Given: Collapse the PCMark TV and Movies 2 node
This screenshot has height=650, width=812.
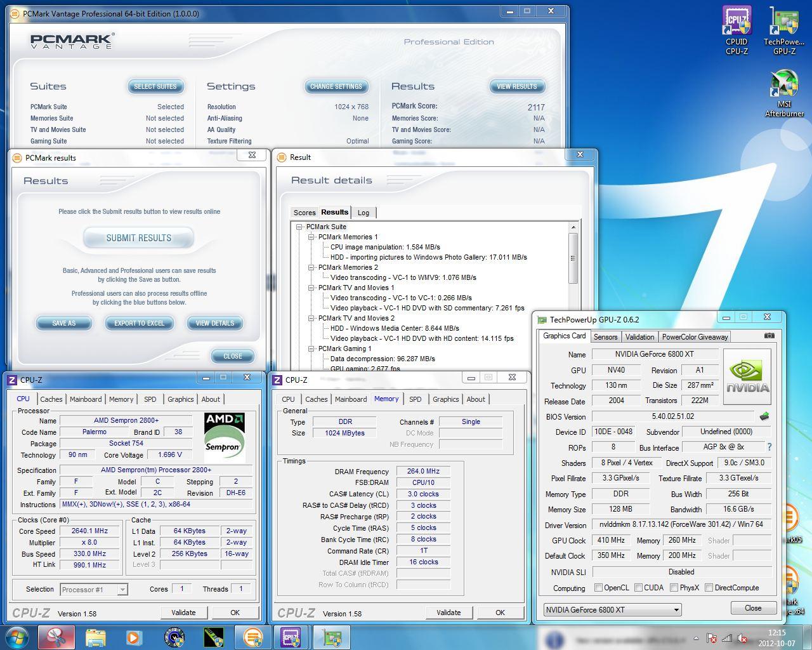Looking at the screenshot, I should pyautogui.click(x=311, y=318).
